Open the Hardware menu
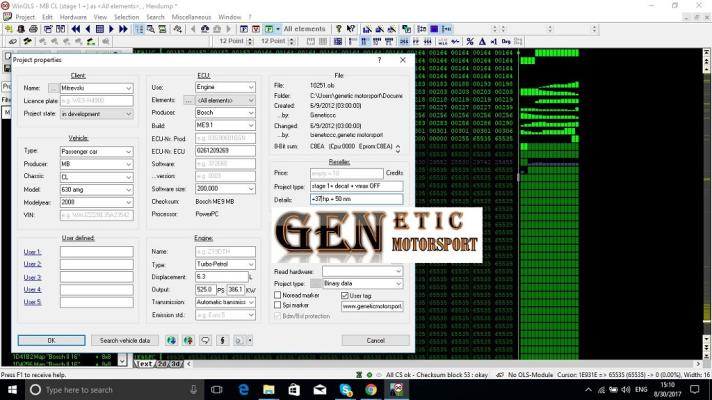This screenshot has height=400, width=712. pos(72,17)
